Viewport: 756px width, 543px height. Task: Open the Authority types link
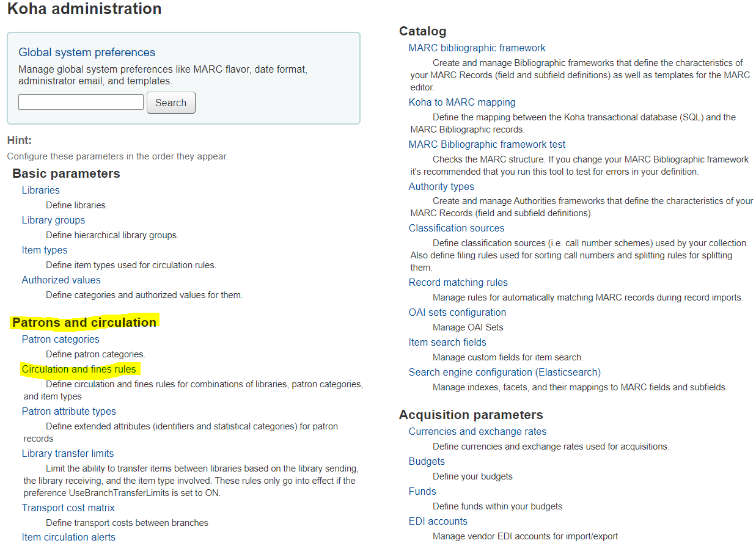click(441, 187)
